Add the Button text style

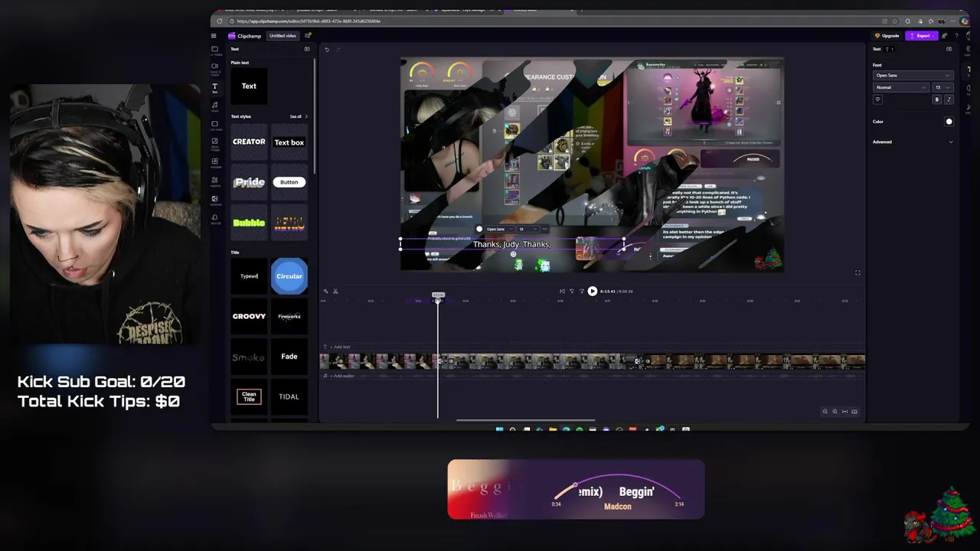[x=289, y=182]
